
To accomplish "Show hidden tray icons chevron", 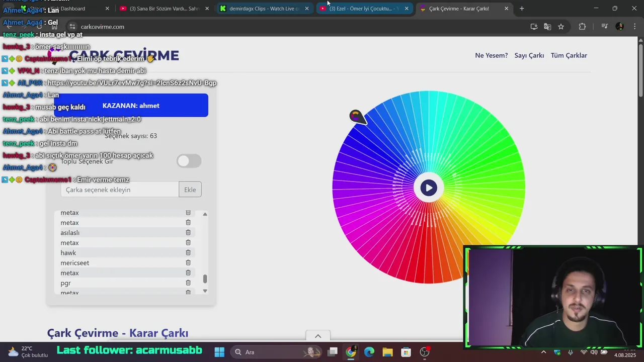I will 543,352.
